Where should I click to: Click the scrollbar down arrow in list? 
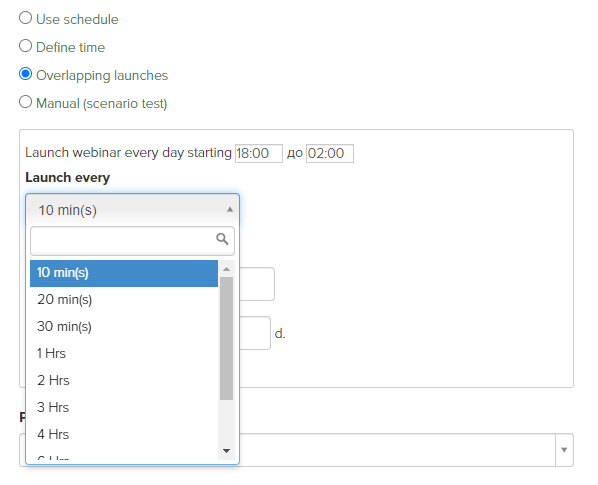click(x=227, y=451)
